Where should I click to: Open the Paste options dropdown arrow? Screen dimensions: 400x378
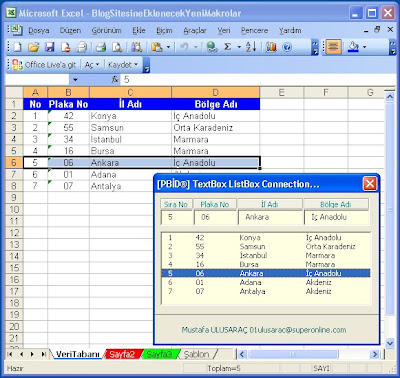point(168,47)
